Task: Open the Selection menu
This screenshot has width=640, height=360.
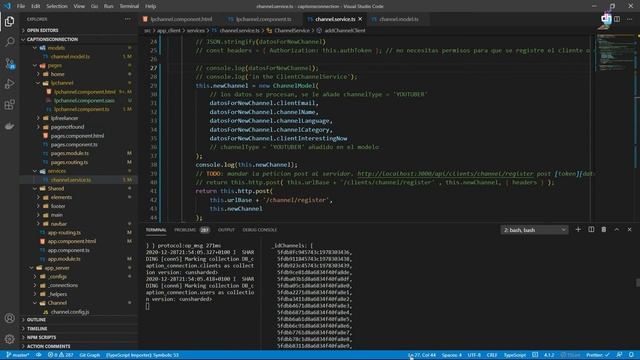Action: [57, 6]
